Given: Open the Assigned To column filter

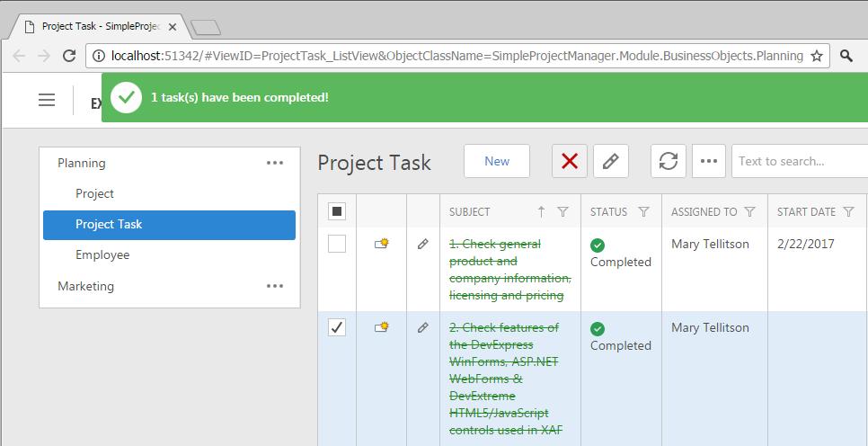Looking at the screenshot, I should 750,211.
